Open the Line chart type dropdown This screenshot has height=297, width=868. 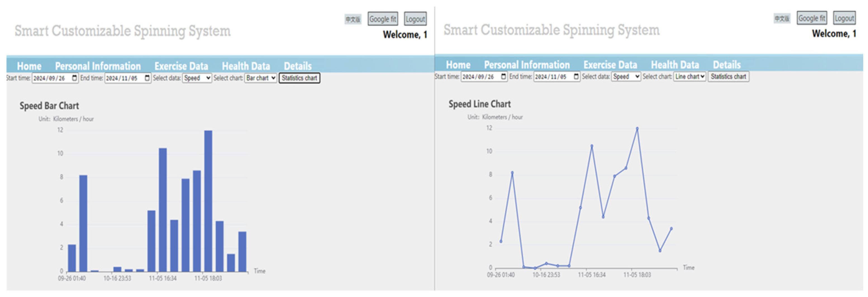coord(689,77)
